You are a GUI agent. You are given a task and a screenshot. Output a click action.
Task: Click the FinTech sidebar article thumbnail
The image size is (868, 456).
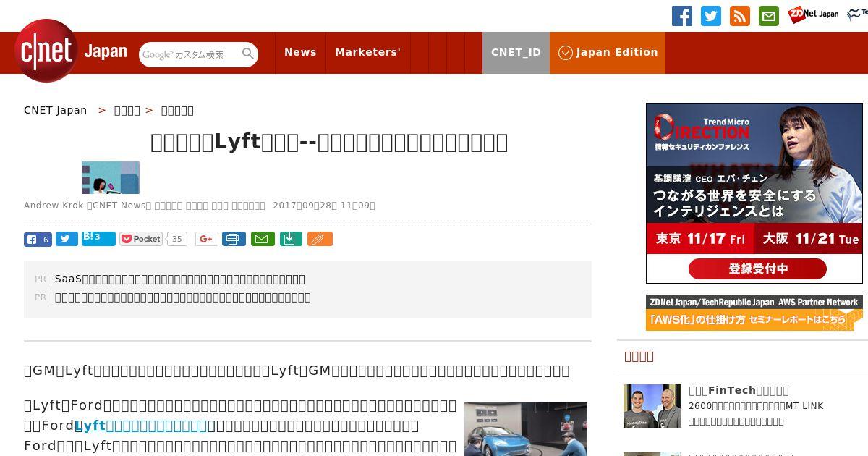pos(652,406)
